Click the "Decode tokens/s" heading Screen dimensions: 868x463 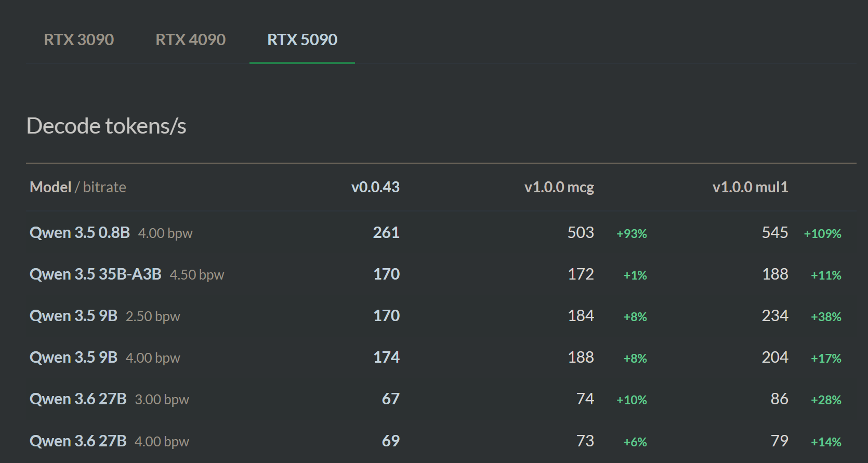[x=107, y=126]
